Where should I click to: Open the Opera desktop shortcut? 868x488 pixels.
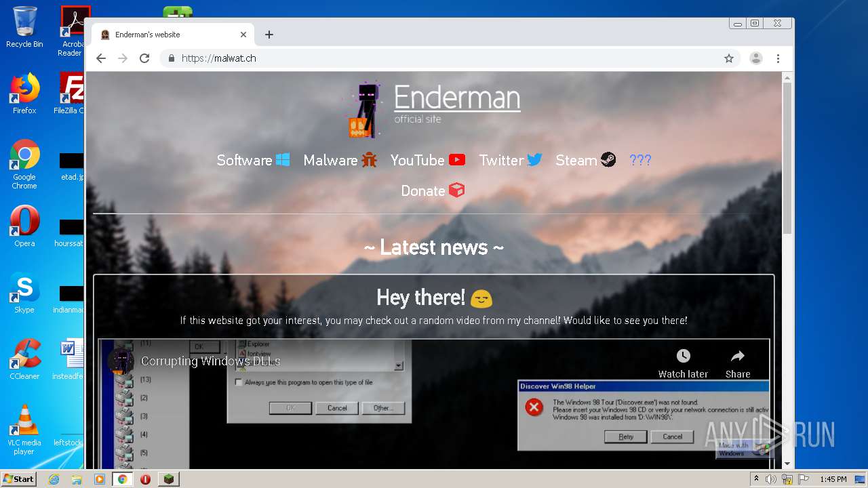[24, 226]
